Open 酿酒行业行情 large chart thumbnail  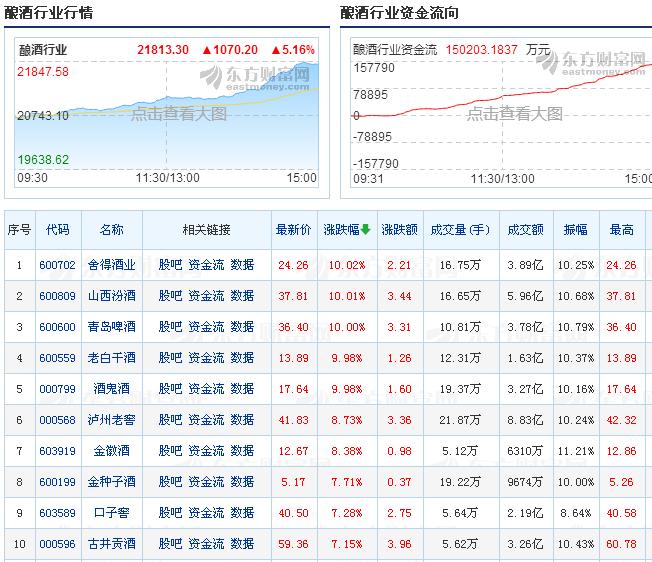(x=166, y=113)
